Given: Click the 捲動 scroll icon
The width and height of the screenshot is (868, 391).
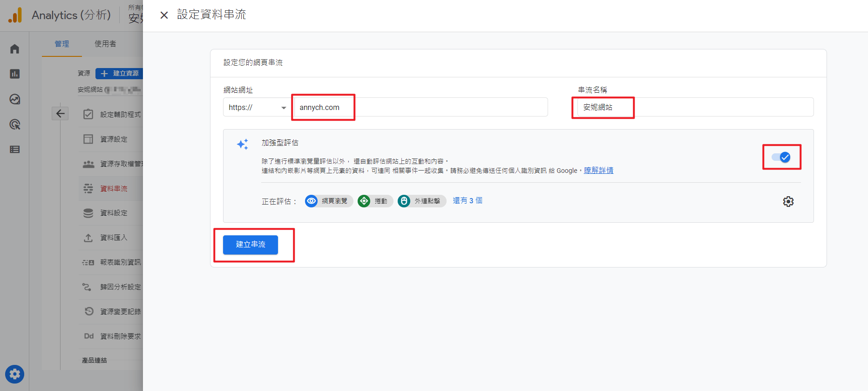Looking at the screenshot, I should click(364, 201).
